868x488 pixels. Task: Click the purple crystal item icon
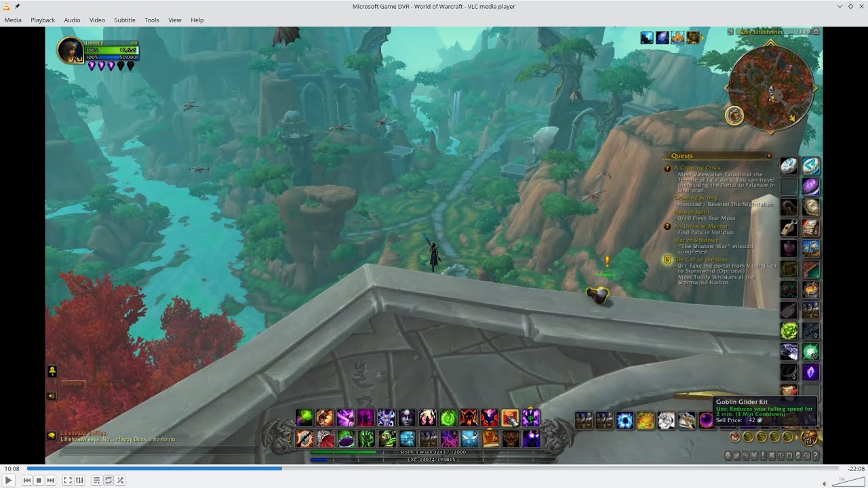tap(810, 372)
